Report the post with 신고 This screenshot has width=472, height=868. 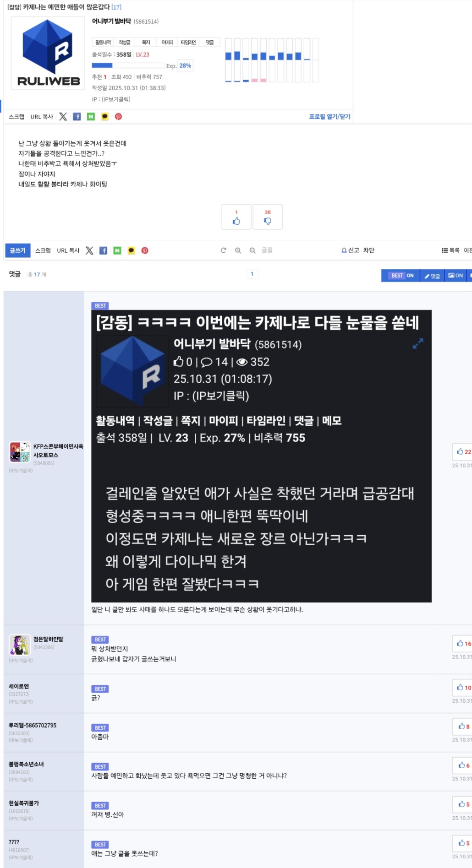[x=350, y=250]
